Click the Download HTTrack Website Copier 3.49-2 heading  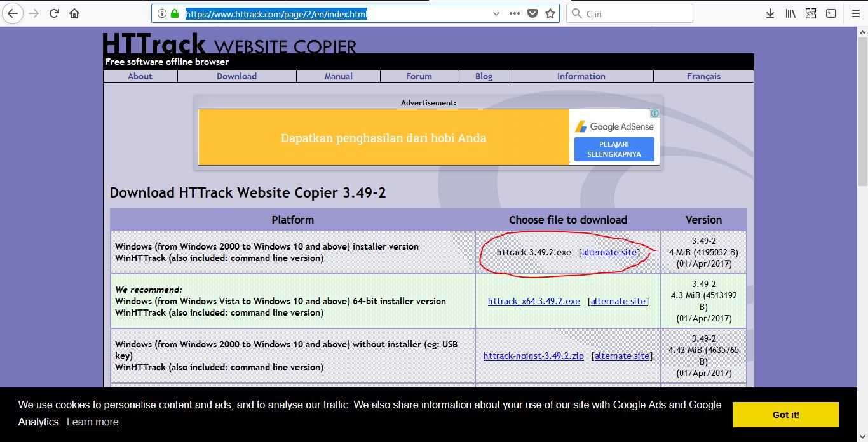tap(248, 192)
